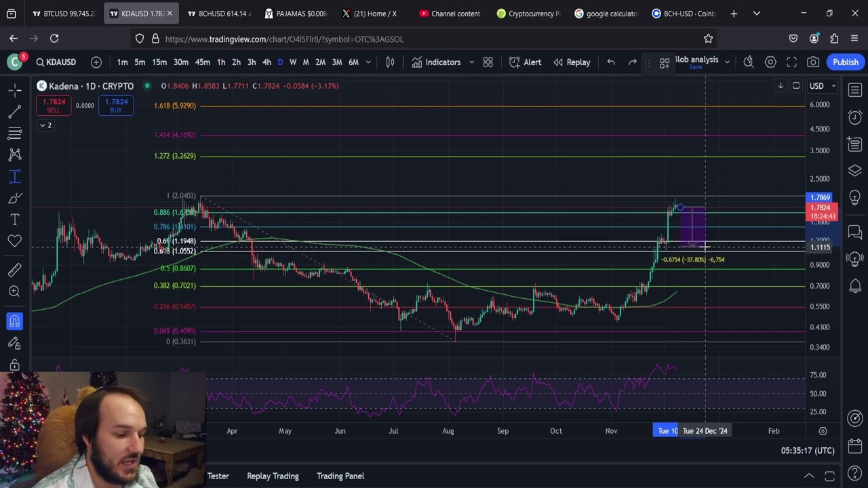Create an Alert
This screenshot has width=868, height=488.
click(525, 62)
